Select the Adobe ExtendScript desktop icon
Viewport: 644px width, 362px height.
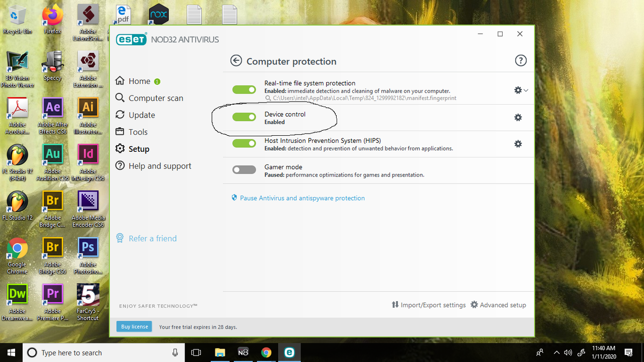88,23
